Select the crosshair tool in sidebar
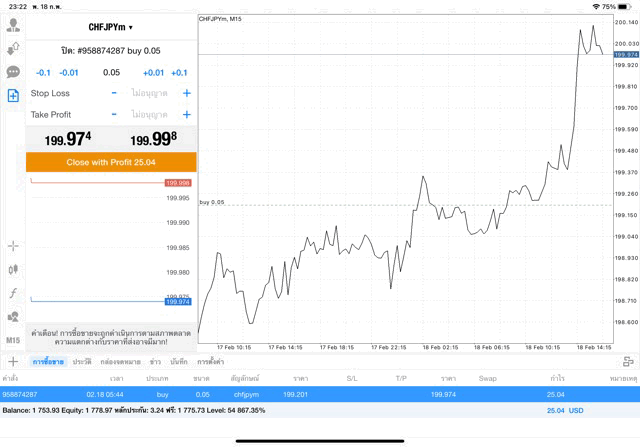The width and height of the screenshot is (640, 447). point(13,245)
